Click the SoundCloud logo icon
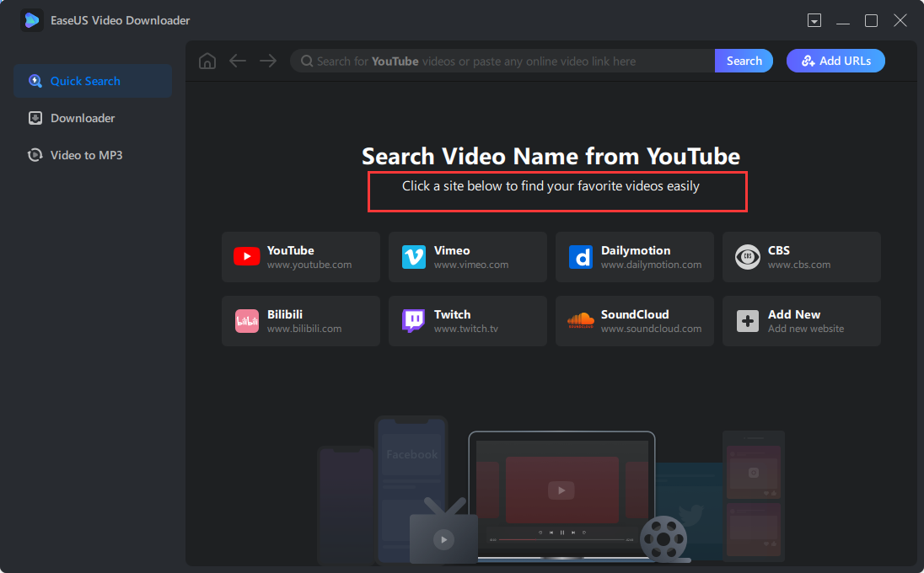This screenshot has width=924, height=573. 580,321
